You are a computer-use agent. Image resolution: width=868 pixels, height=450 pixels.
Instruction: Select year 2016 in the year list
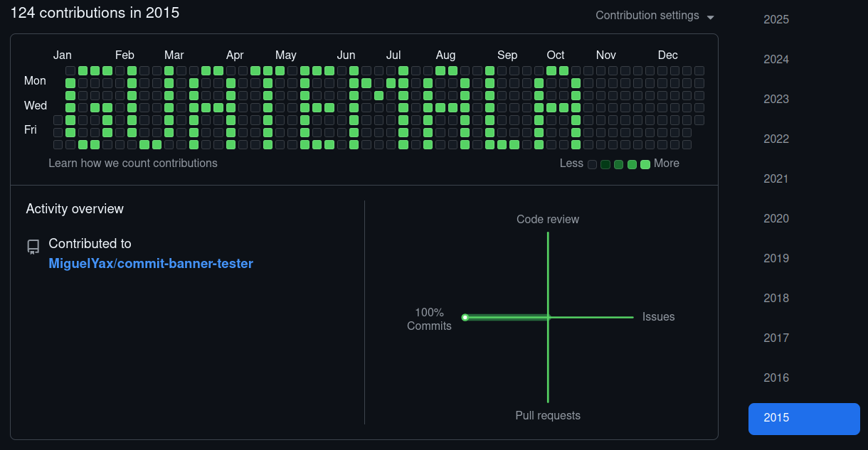coord(776,378)
